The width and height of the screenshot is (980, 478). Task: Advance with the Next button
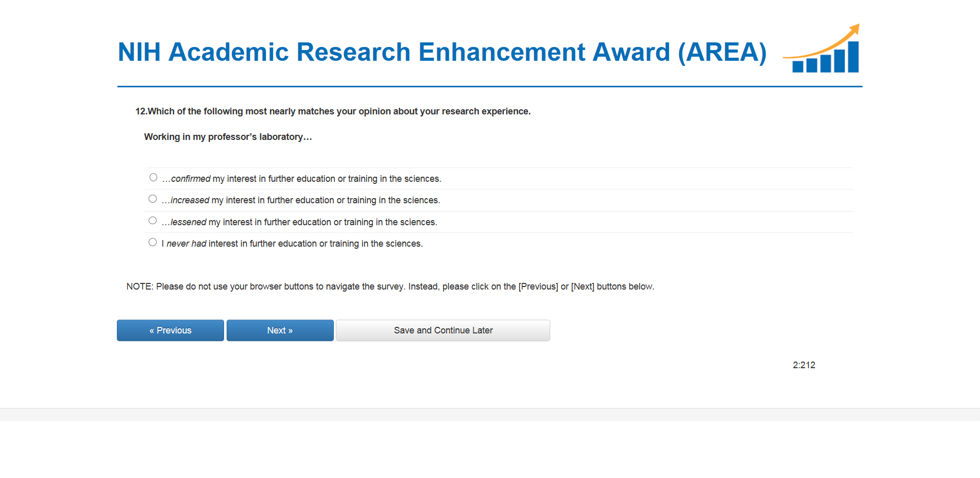coord(280,330)
